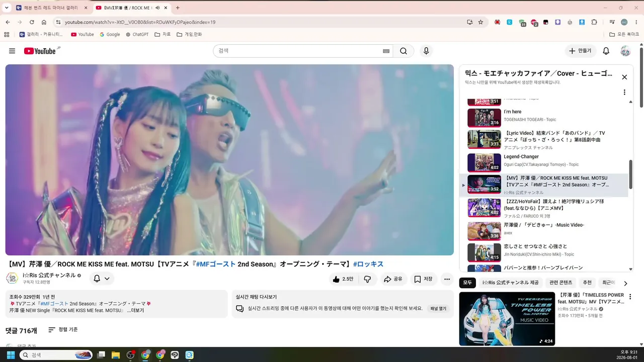Open the 만들기 create menu

pos(580,51)
